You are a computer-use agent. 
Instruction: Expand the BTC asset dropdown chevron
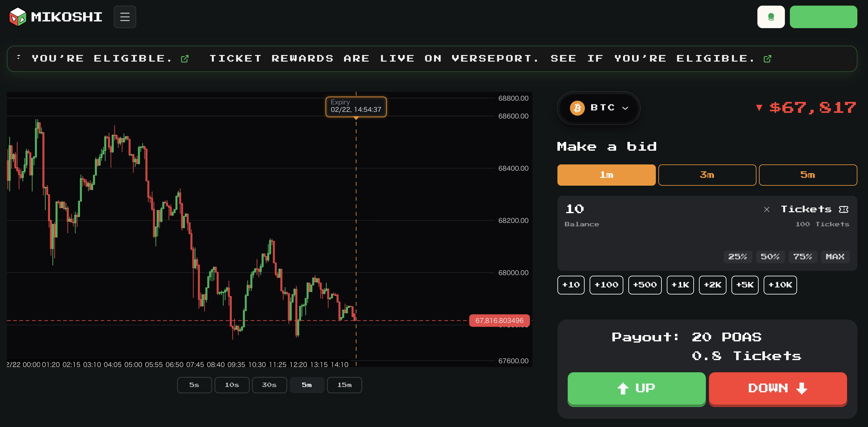point(625,108)
